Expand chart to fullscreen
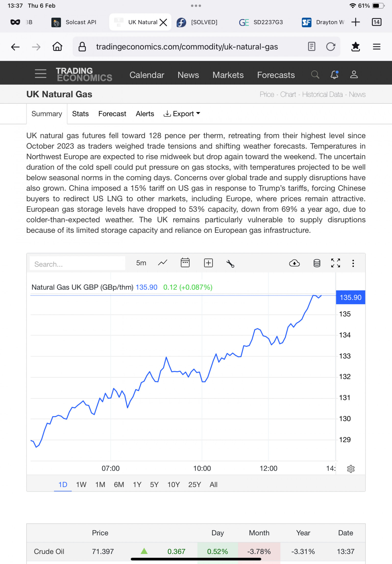Image resolution: width=392 pixels, height=564 pixels. (x=335, y=263)
